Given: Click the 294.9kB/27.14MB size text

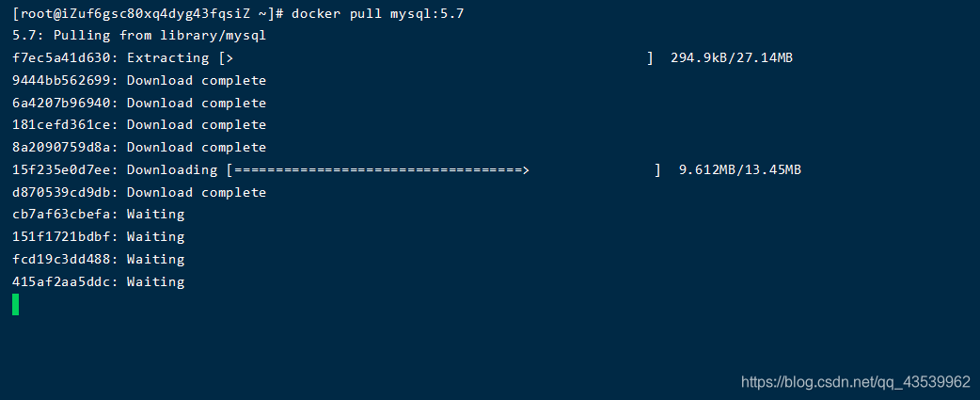Looking at the screenshot, I should 732,58.
